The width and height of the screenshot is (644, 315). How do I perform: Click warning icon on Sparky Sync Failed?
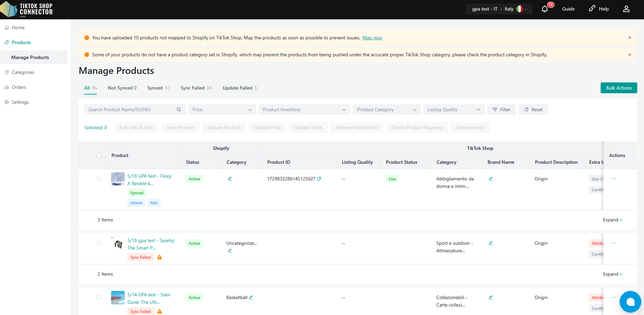(160, 257)
